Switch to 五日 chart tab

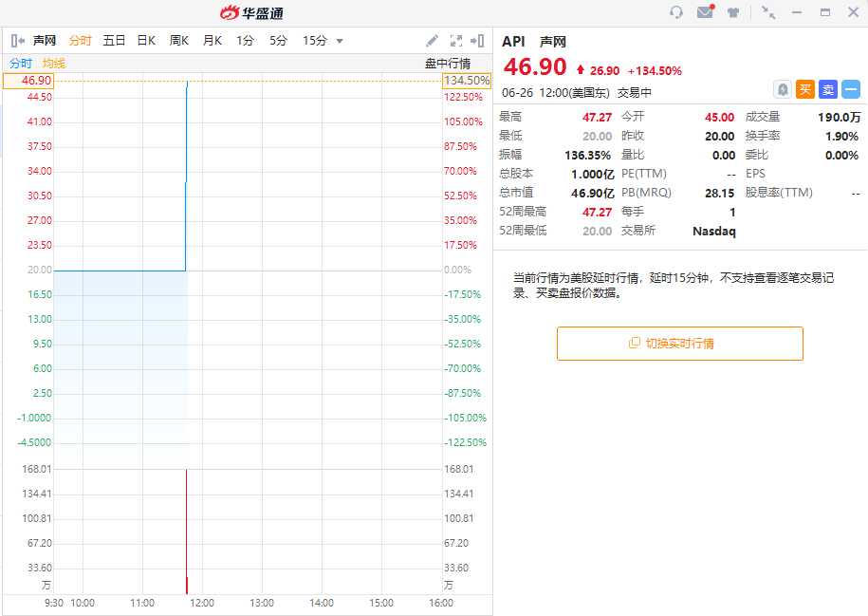click(114, 41)
